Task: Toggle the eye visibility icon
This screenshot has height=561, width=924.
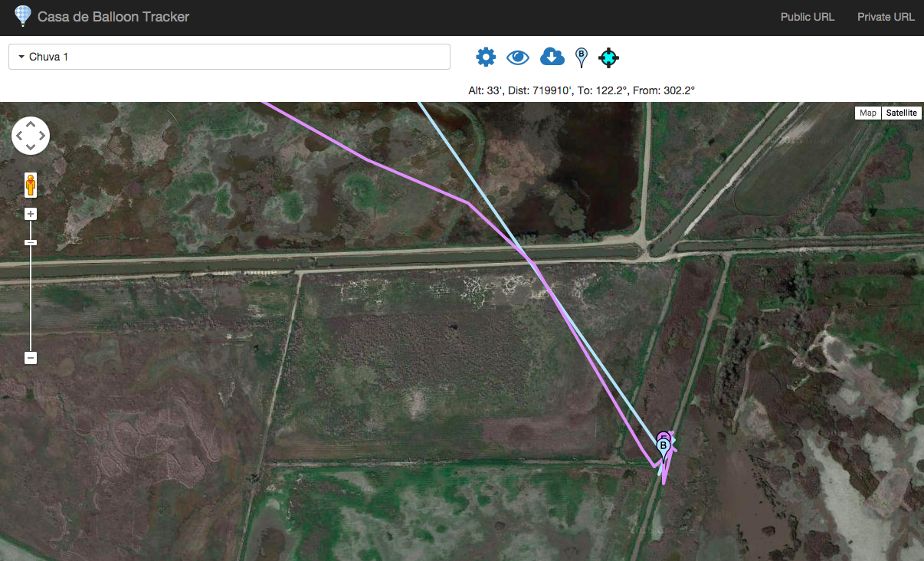Action: point(518,57)
